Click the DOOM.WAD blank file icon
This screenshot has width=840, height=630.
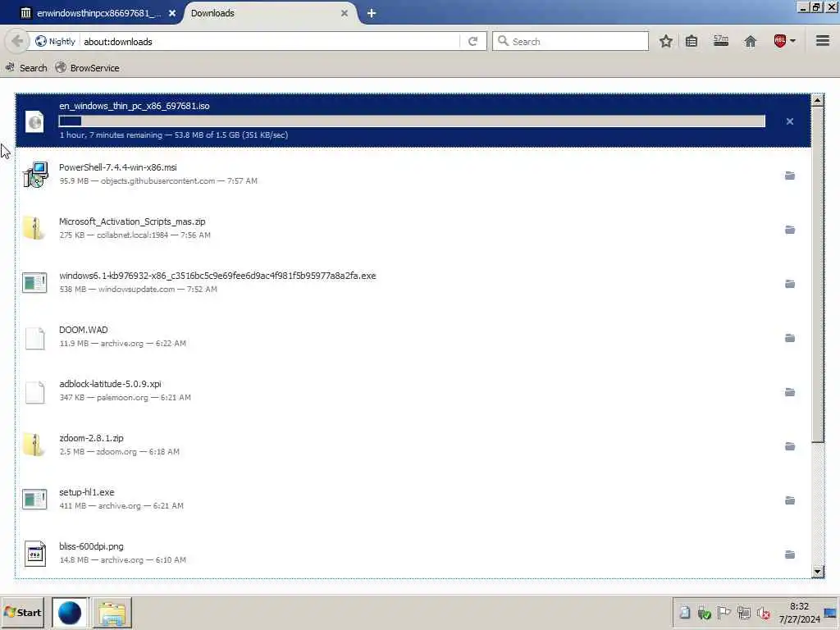point(34,338)
